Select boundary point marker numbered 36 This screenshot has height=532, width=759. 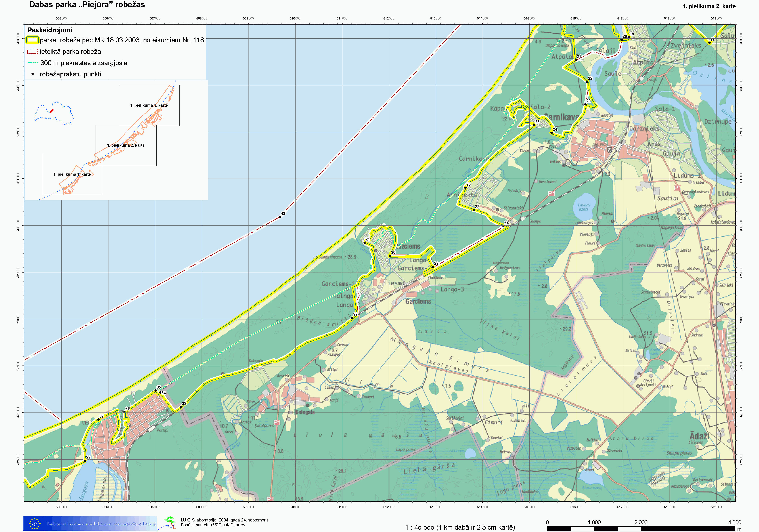(124, 412)
